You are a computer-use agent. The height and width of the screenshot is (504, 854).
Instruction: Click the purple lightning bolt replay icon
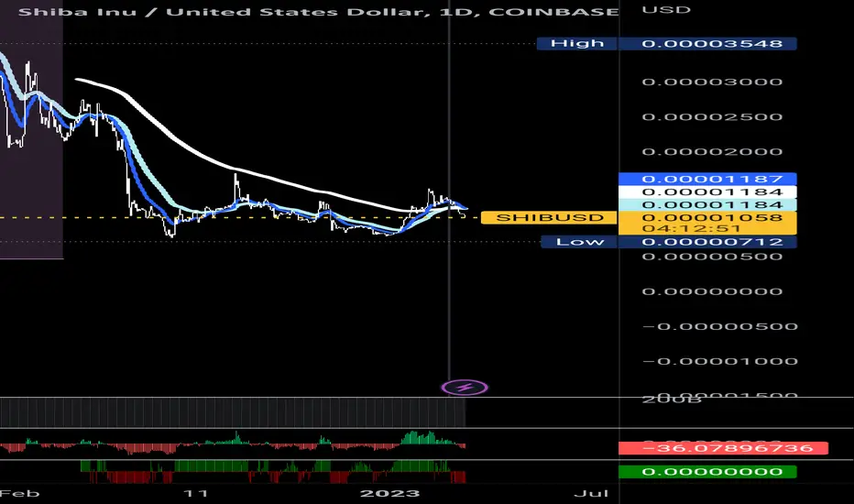click(465, 388)
